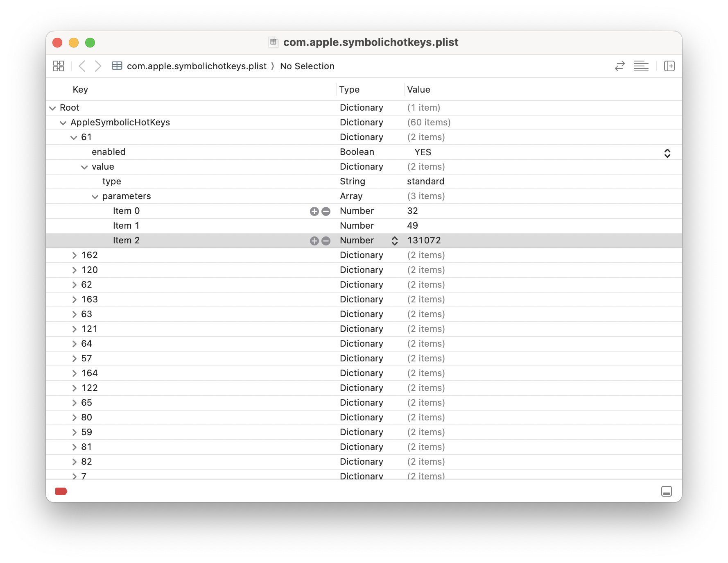Click the value 131072

pos(424,241)
